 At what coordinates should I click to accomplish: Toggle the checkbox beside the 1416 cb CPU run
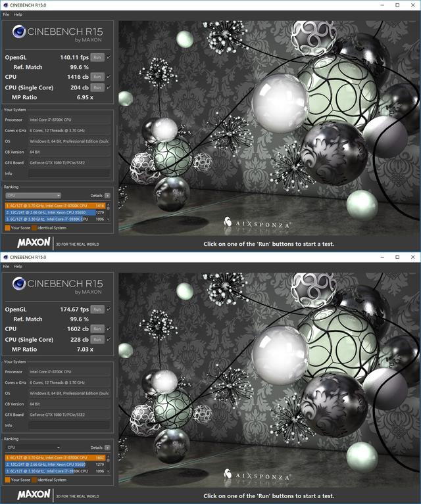coord(109,77)
